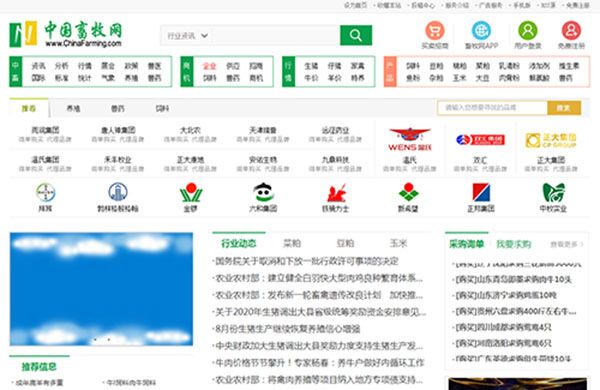This screenshot has height=390, width=600.
Task: Open the WENS 温氏 brand logo
Action: coord(410,139)
